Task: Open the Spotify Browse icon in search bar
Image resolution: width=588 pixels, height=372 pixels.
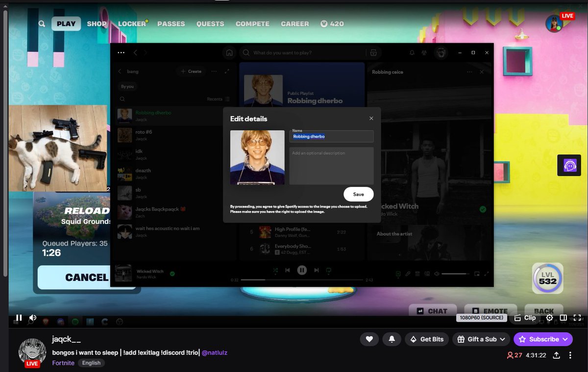Action: [x=373, y=53]
